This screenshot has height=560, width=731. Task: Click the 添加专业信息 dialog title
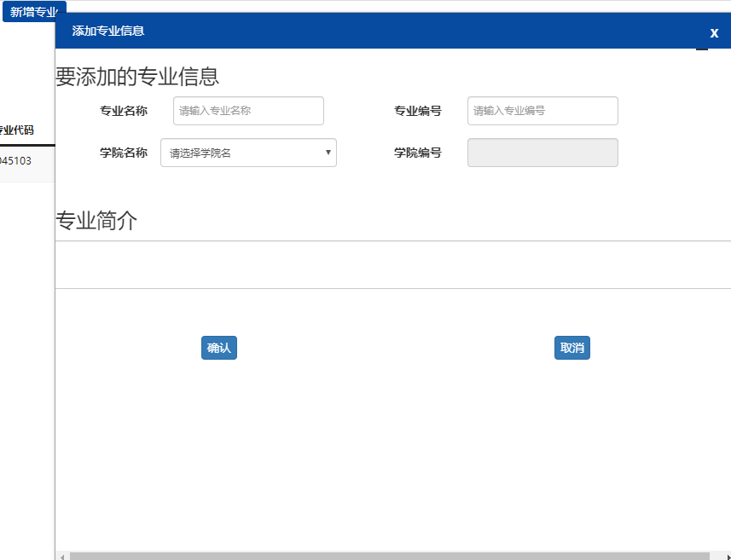click(108, 31)
